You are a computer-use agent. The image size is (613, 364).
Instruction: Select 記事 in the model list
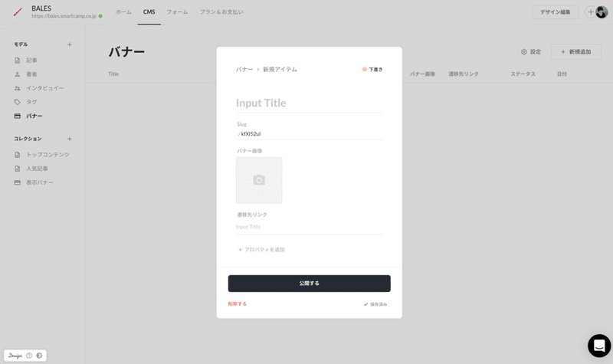point(31,61)
